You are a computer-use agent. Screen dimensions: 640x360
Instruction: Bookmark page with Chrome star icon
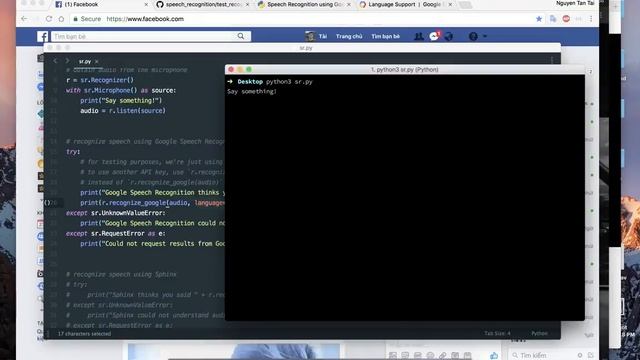pyautogui.click(x=539, y=19)
